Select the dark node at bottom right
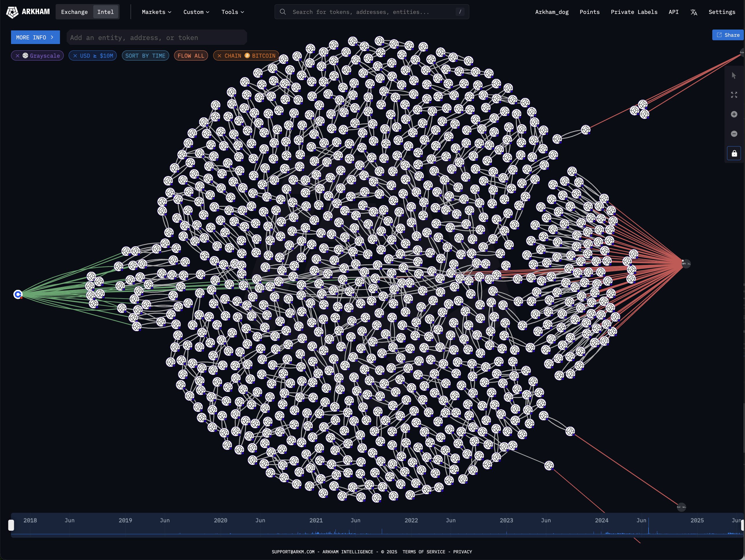 pos(681,507)
